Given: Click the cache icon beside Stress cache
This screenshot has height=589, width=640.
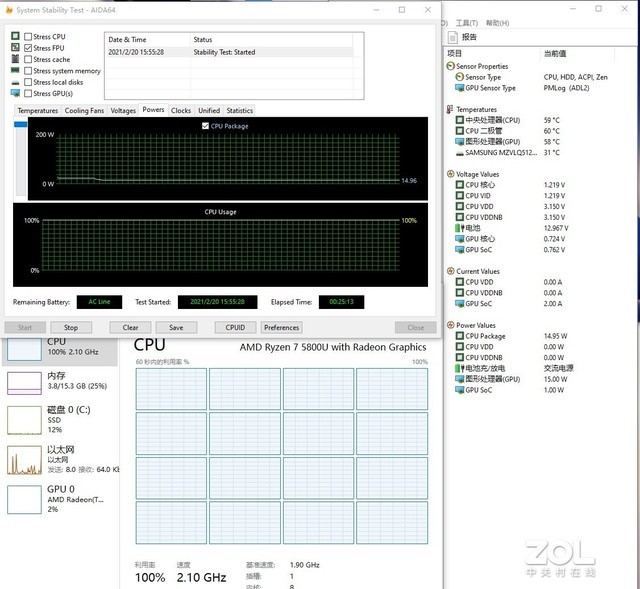Looking at the screenshot, I should point(15,59).
